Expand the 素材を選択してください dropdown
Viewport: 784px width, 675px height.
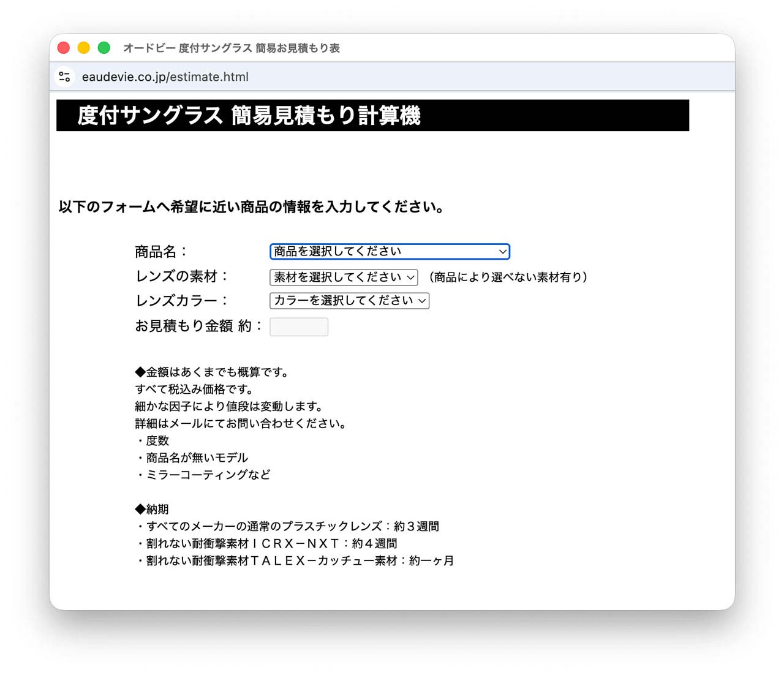click(344, 277)
